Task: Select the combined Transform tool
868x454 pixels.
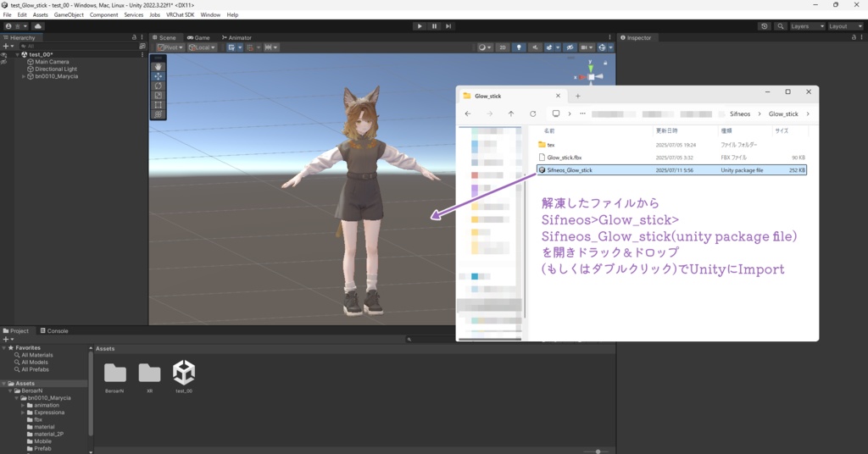Action: [159, 113]
